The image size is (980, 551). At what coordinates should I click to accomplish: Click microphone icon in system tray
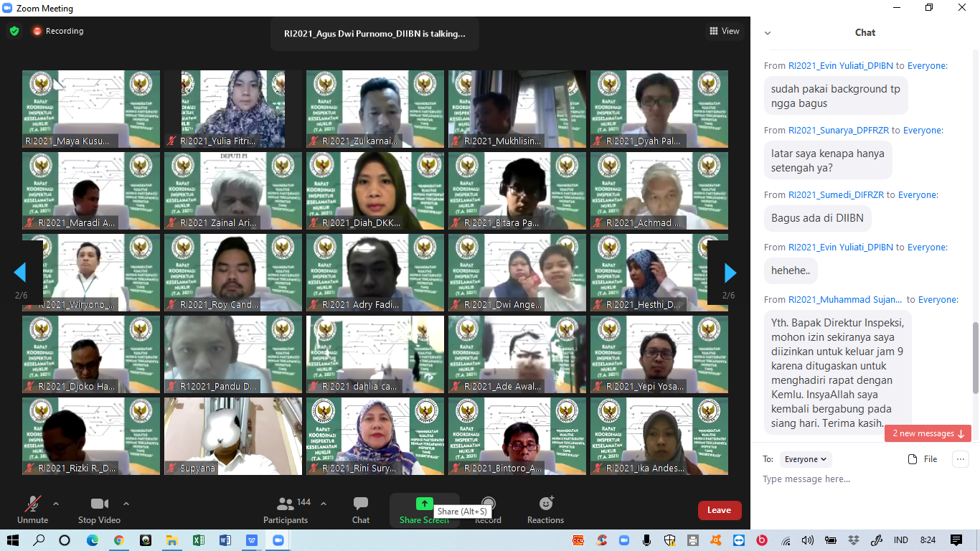(646, 540)
